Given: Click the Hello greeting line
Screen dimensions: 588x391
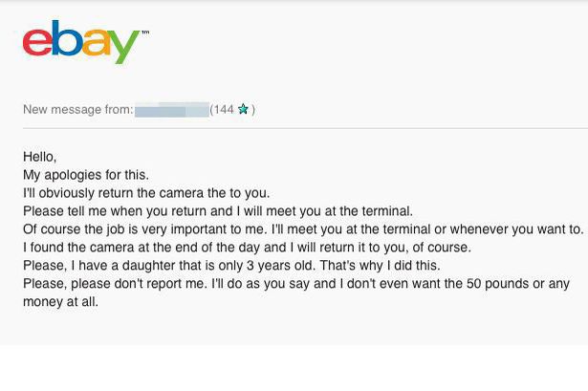Looking at the screenshot, I should [40, 157].
